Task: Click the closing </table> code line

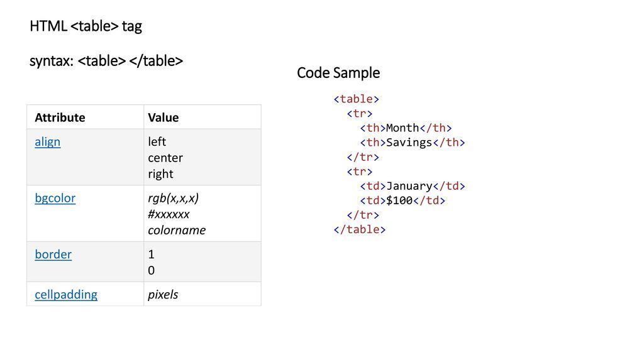Action: 359,229
